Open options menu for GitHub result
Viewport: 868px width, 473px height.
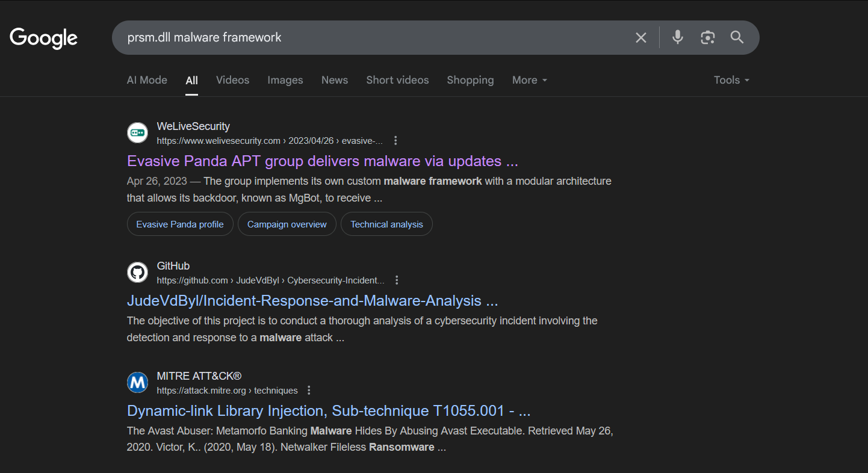tap(397, 280)
